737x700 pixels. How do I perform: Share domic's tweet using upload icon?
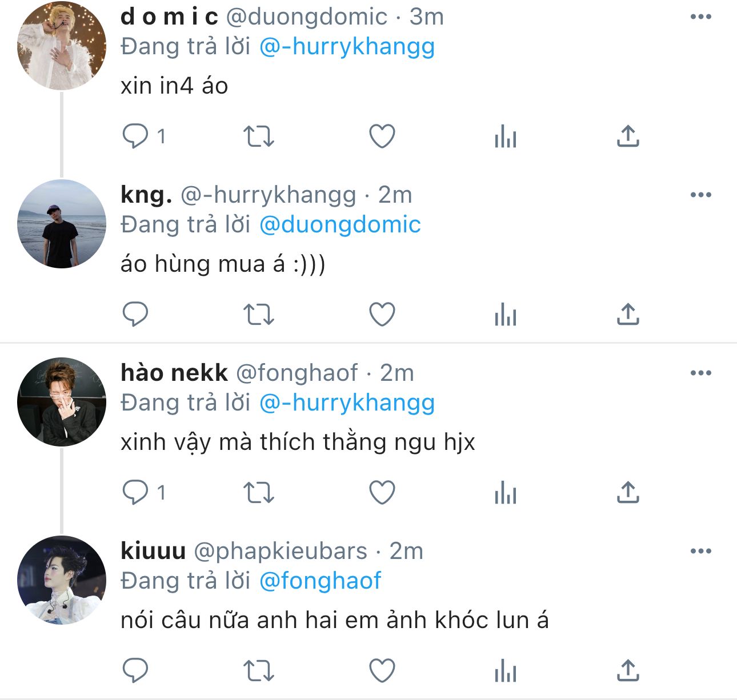coord(628,136)
